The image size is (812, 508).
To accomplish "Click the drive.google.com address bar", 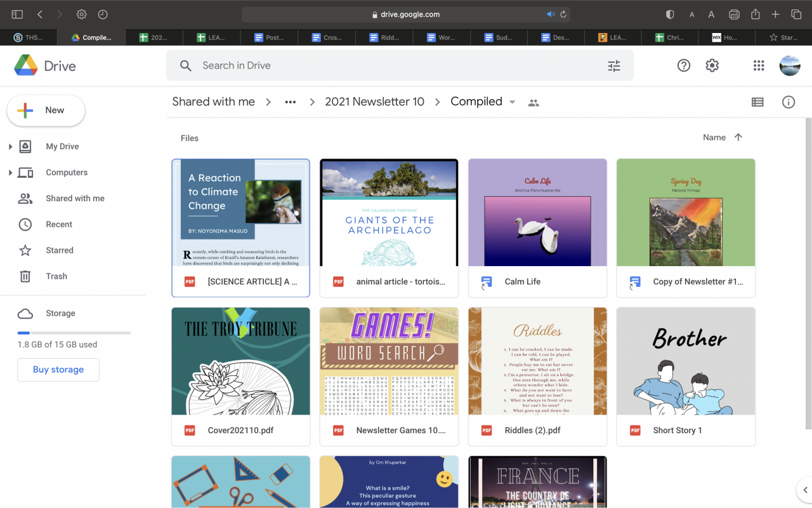I will click(406, 14).
